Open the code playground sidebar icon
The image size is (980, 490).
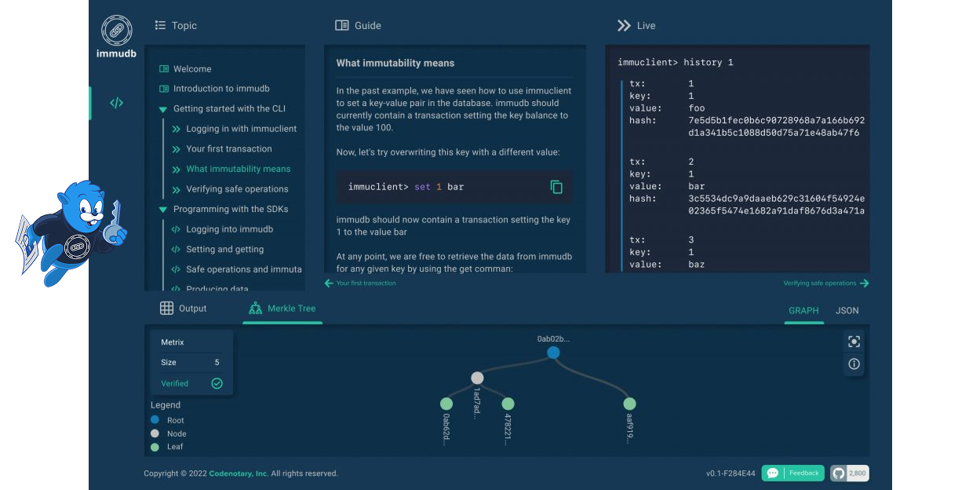click(x=116, y=103)
